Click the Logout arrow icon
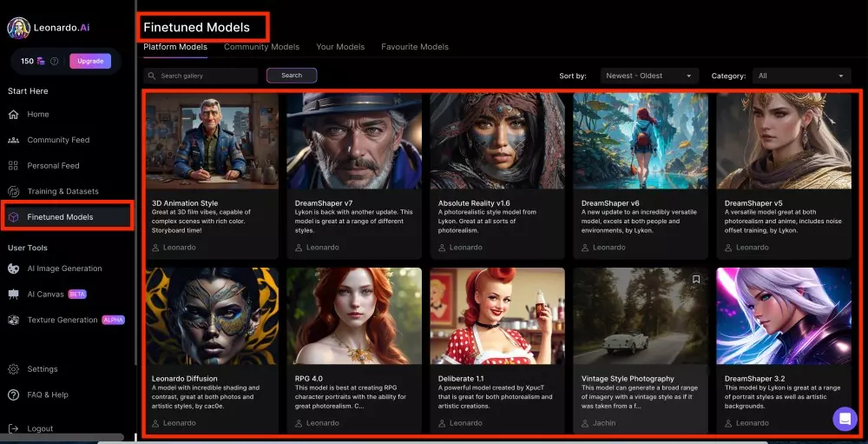This screenshot has width=868, height=444. point(13,428)
